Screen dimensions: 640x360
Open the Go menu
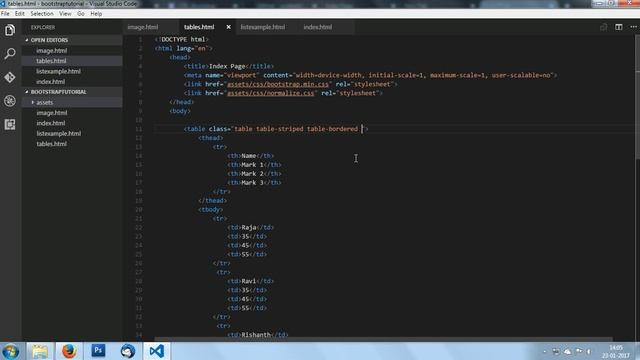tap(81, 13)
